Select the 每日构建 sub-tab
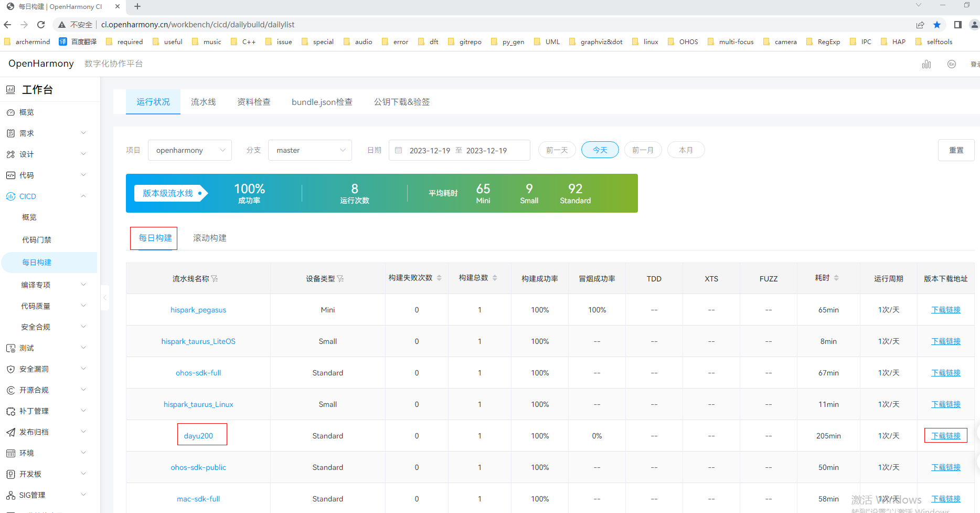980x513 pixels. tap(155, 238)
